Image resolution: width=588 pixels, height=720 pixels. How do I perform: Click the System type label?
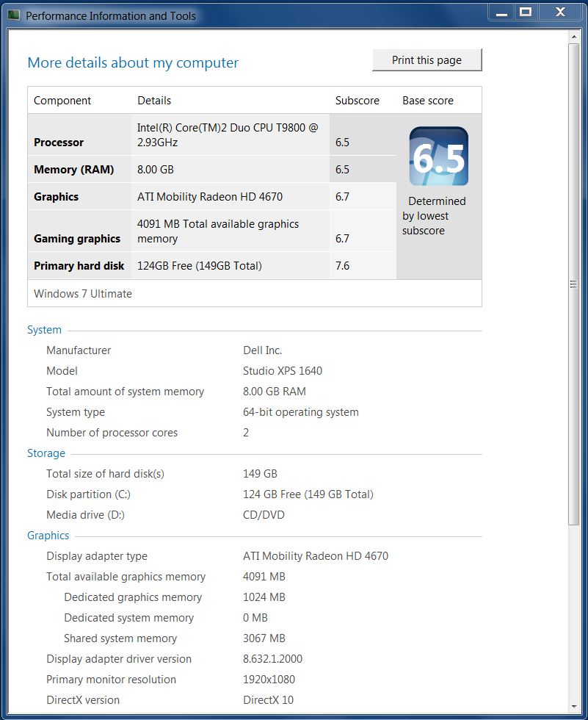(76, 412)
